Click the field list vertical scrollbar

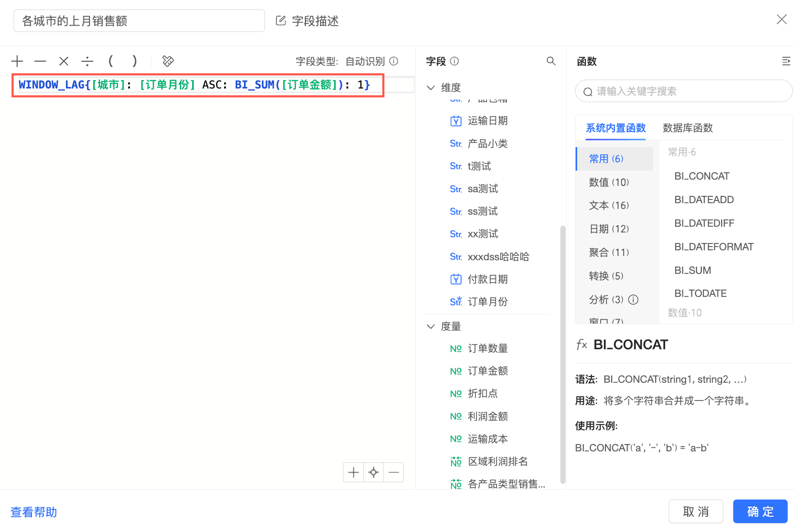pos(563,354)
